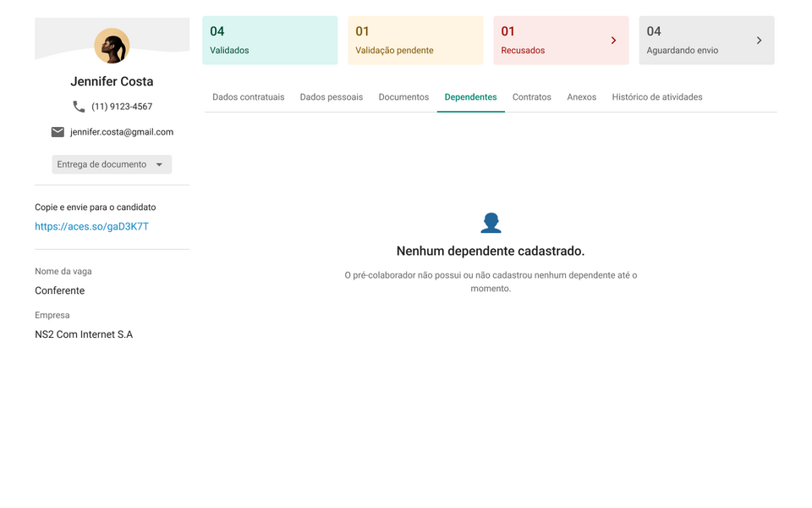812x508 pixels.
Task: Expand the Entrega de documento dropdown
Action: tap(112, 164)
